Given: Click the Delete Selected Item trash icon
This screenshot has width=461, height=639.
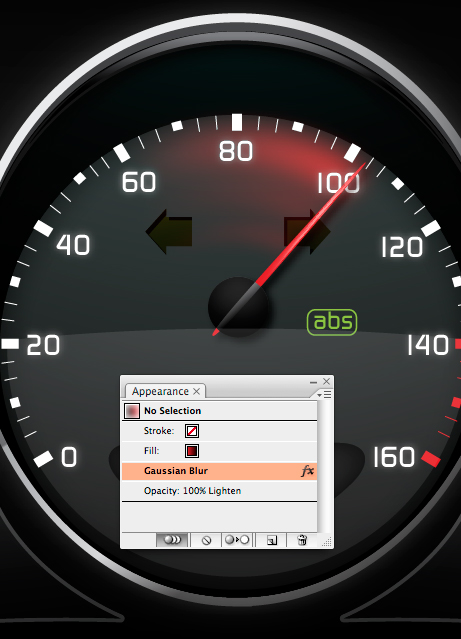Looking at the screenshot, I should click(302, 540).
